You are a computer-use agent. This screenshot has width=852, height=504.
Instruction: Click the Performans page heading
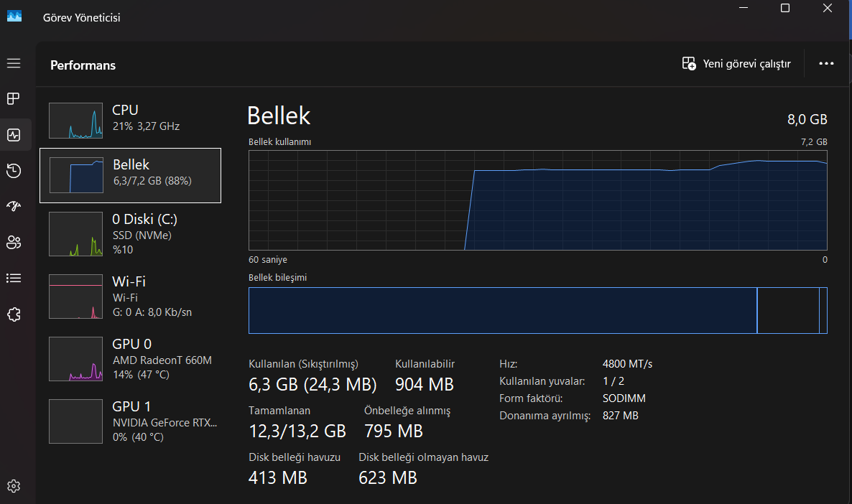83,65
